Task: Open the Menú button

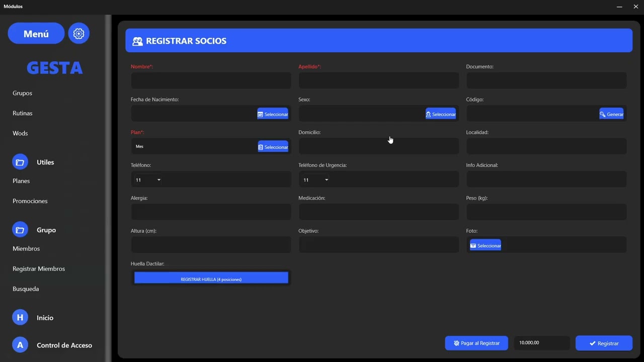Action: tap(36, 33)
